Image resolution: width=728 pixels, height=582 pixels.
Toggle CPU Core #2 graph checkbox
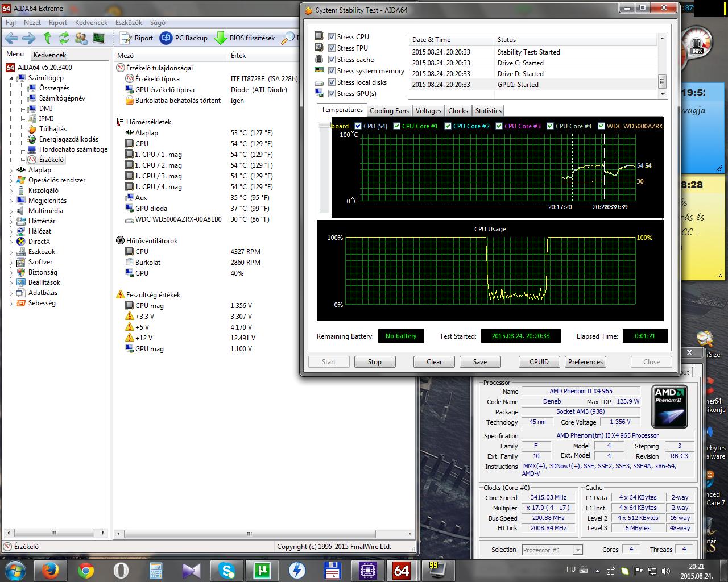[448, 126]
